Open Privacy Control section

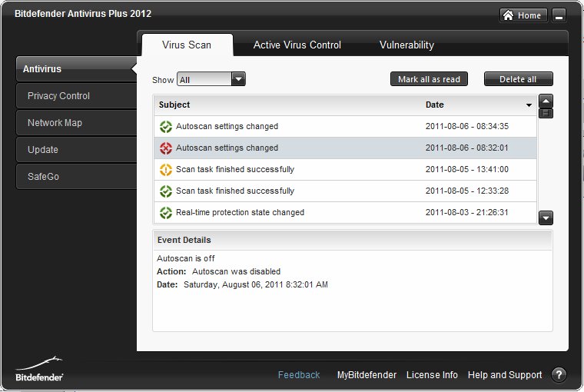click(76, 96)
